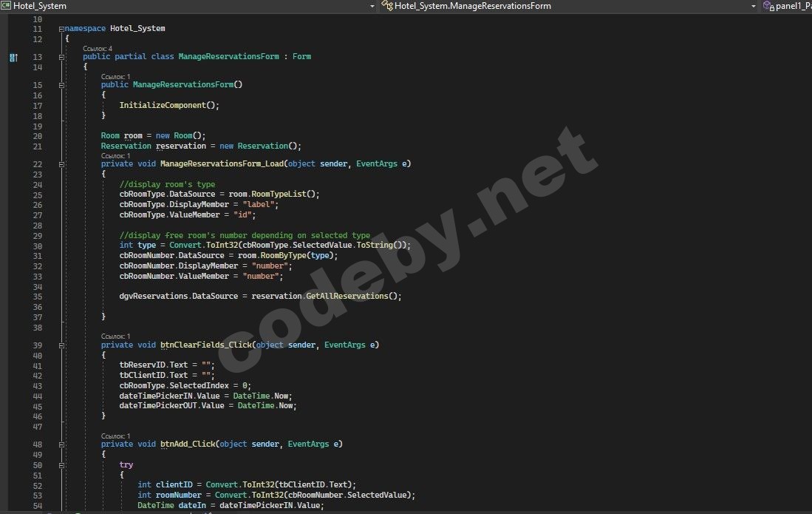
Task: Click 'cbRoomType.SelectedIndex' on line 43
Action: [174, 385]
